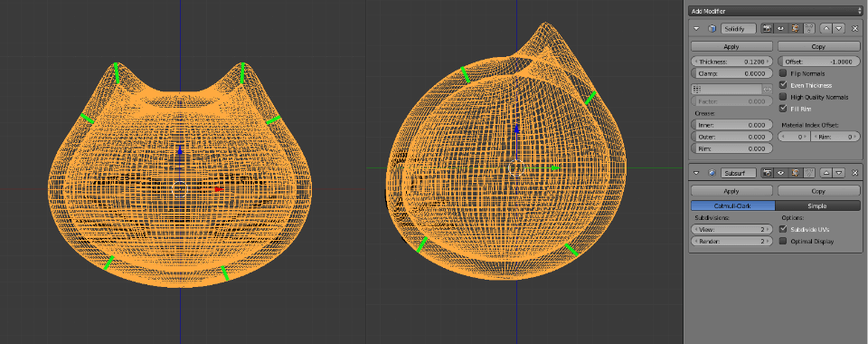The height and width of the screenshot is (344, 868).
Task: Move Solidify modifier down in stack
Action: (839, 28)
